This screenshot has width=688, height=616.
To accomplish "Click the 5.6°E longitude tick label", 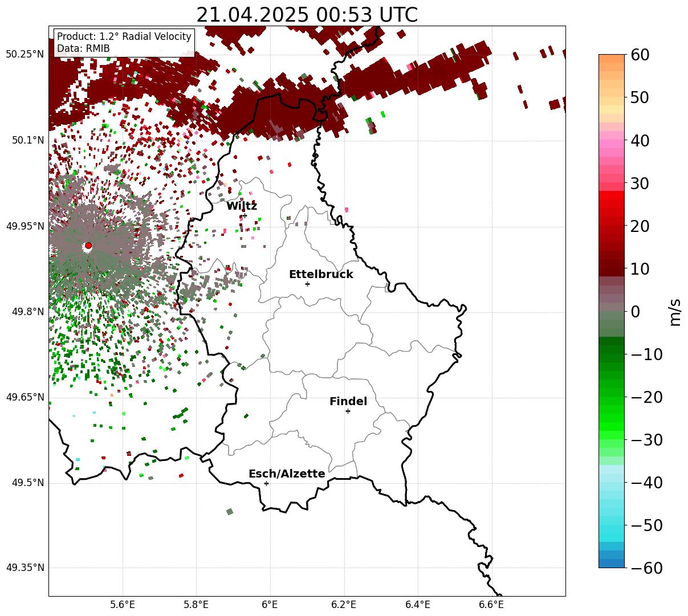I will 123,605.
